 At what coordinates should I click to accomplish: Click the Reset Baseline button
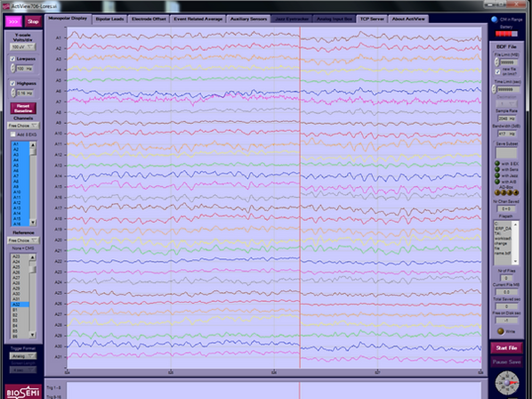(23, 108)
